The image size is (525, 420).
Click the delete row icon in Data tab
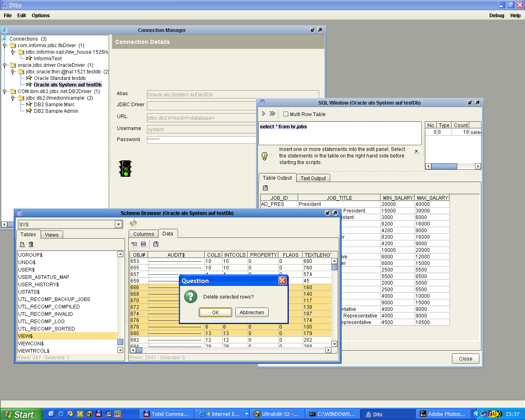click(x=144, y=244)
